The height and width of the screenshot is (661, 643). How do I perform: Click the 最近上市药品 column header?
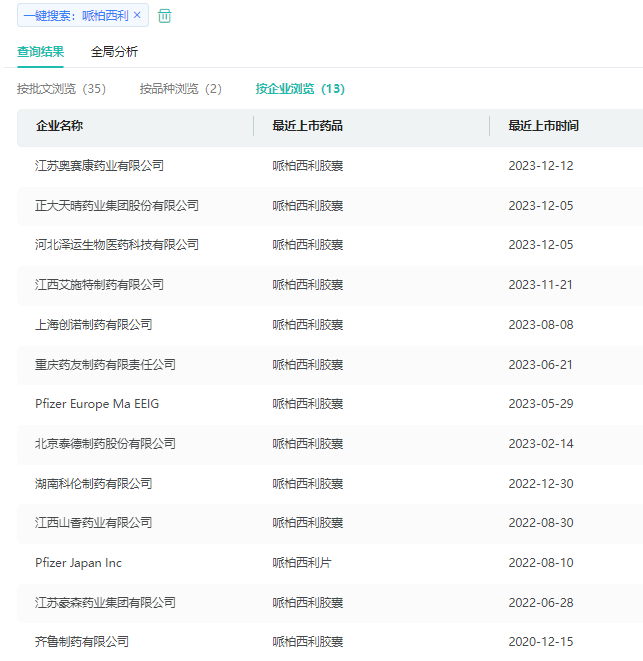307,126
